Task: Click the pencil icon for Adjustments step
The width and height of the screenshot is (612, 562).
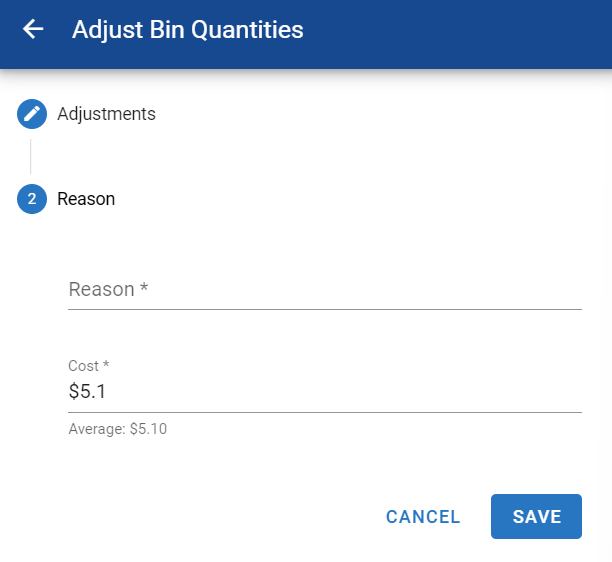Action: click(32, 114)
